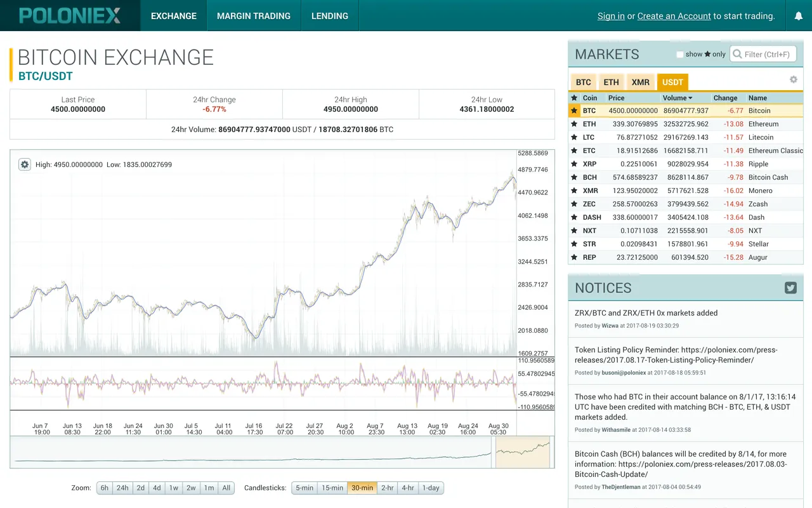Sort markets by Price column

[616, 98]
